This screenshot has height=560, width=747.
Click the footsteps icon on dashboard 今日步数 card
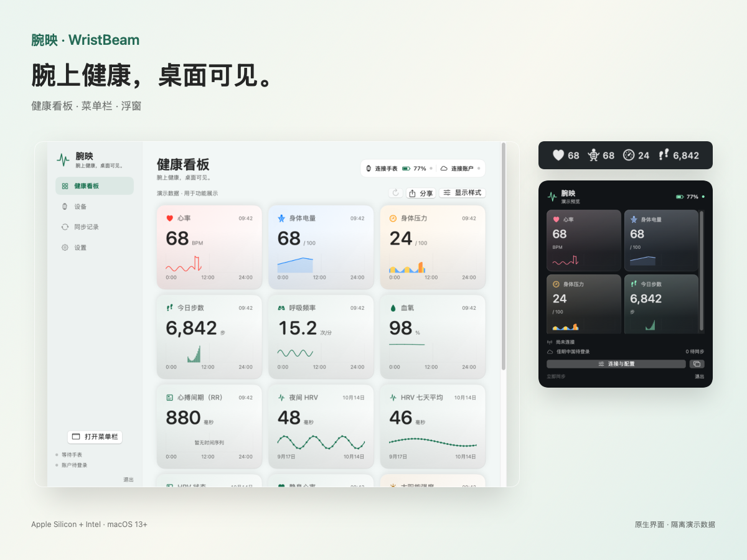pyautogui.click(x=169, y=307)
